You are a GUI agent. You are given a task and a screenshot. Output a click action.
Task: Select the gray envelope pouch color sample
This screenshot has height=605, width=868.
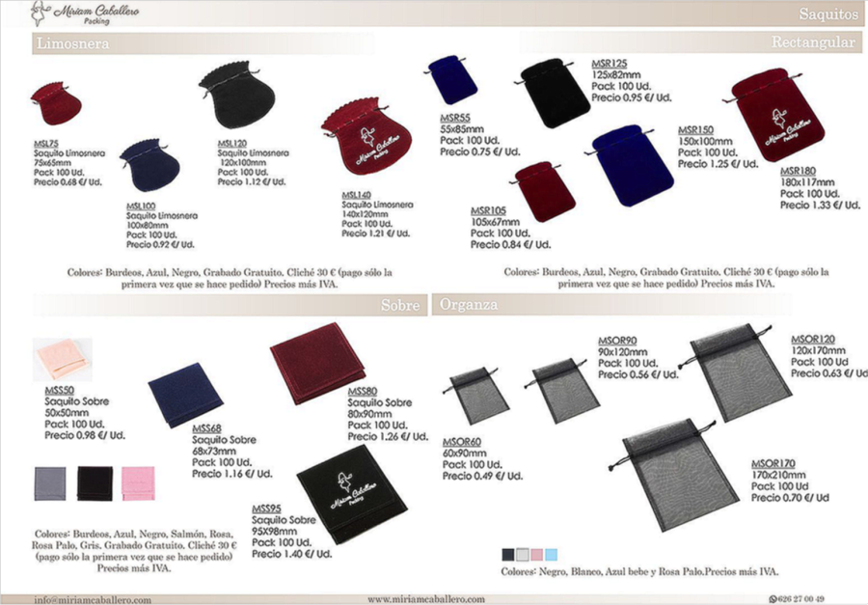50,483
